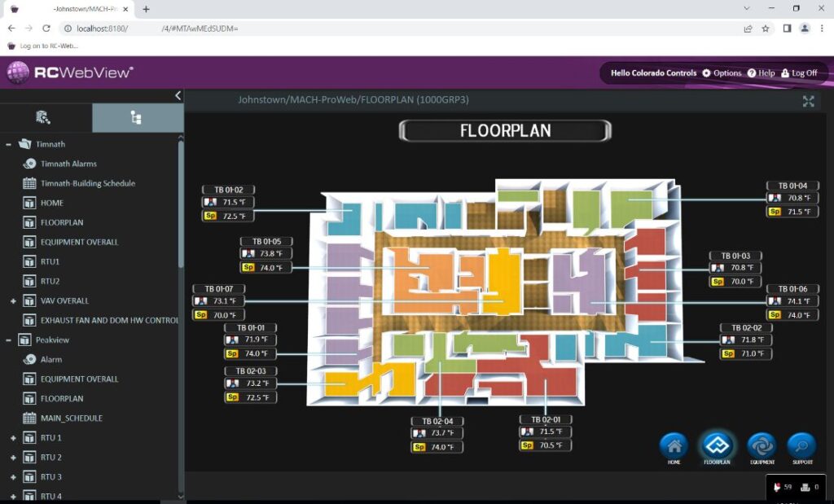Viewport: 834px width, 504px height.
Task: Select Timnath Alarms in the tree
Action: [x=68, y=164]
